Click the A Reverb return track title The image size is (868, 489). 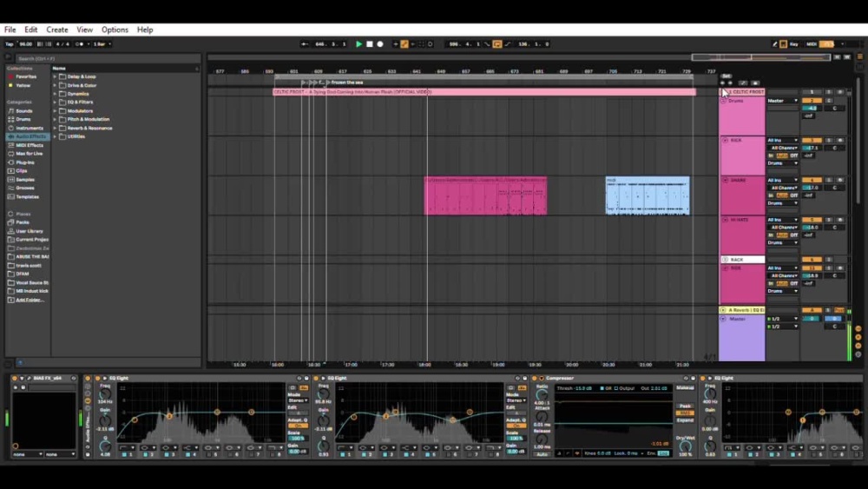pyautogui.click(x=742, y=310)
